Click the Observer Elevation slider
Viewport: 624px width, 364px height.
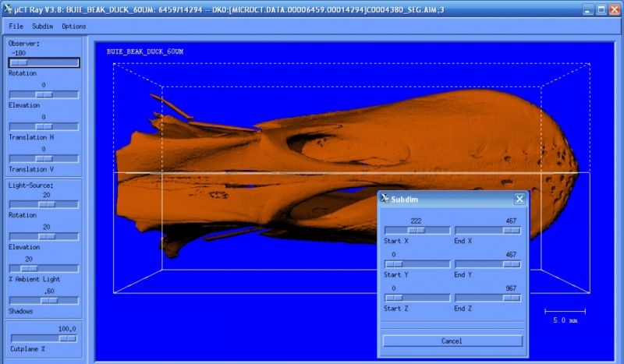pos(44,94)
